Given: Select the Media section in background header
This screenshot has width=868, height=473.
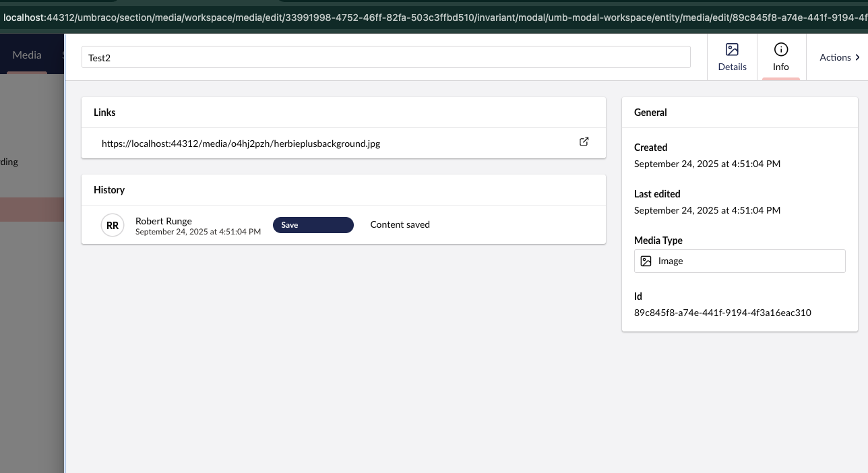Looking at the screenshot, I should tap(27, 55).
